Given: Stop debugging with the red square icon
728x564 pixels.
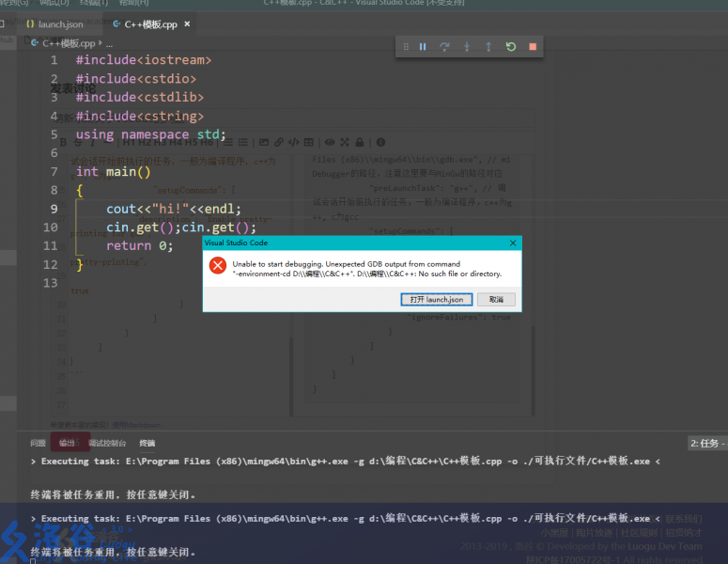Looking at the screenshot, I should pyautogui.click(x=533, y=46).
